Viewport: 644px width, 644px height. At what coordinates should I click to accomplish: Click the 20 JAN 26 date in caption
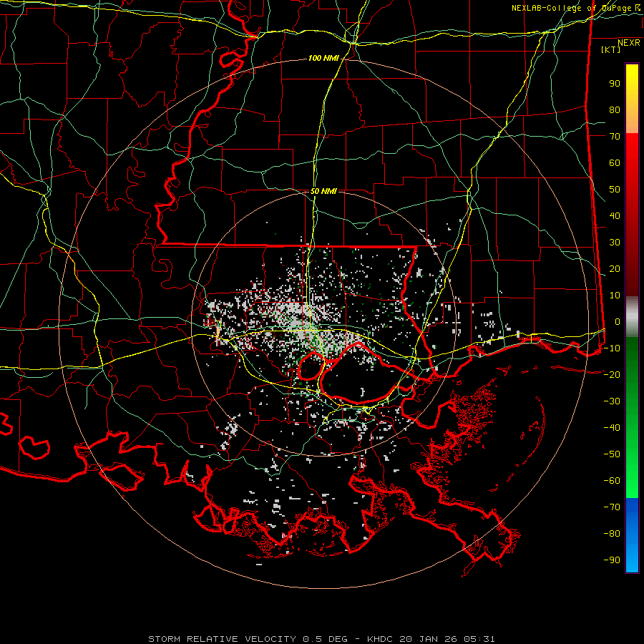429,639
